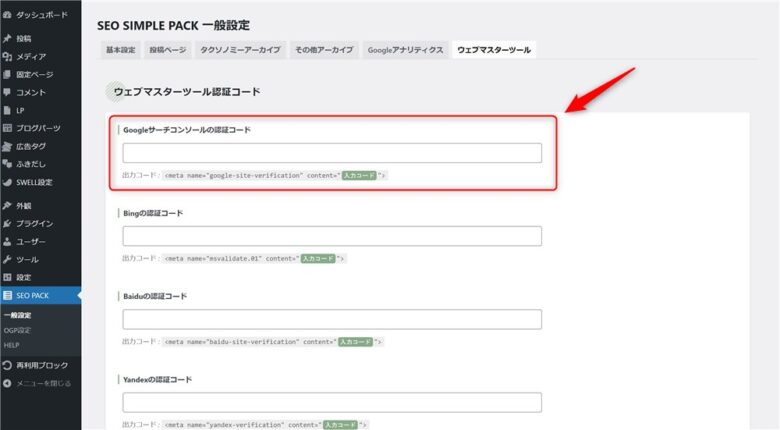Open the コメント menu item
Viewport: 780px width, 430px height.
coord(31,93)
